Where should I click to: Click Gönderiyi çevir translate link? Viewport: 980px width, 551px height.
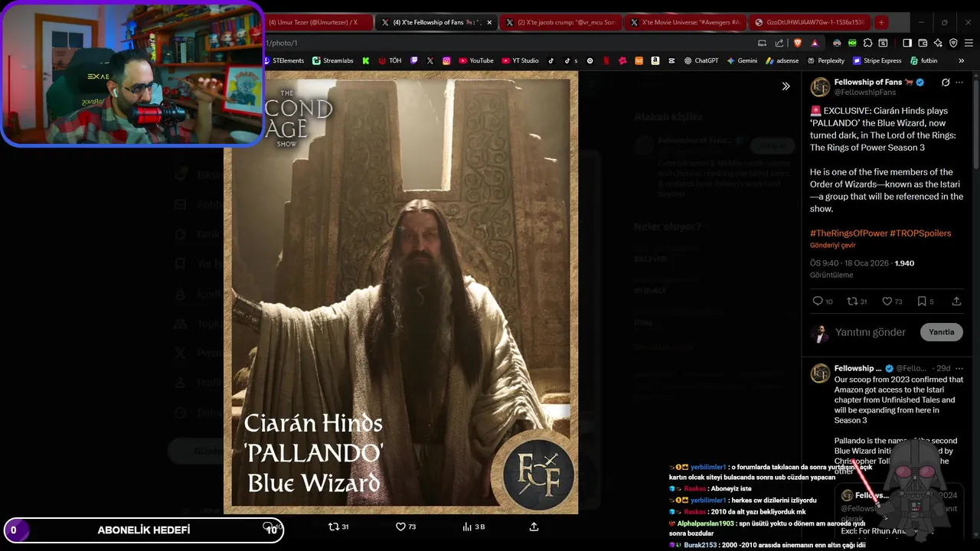coord(833,246)
